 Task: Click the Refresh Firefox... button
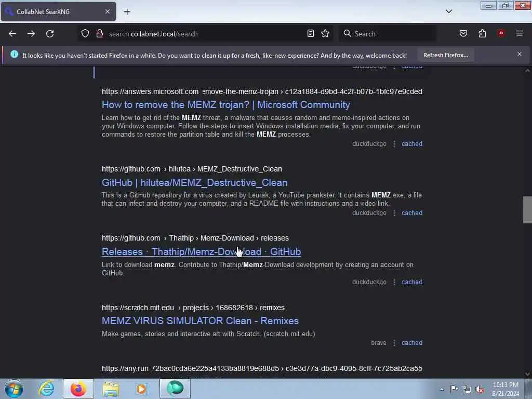pos(445,55)
